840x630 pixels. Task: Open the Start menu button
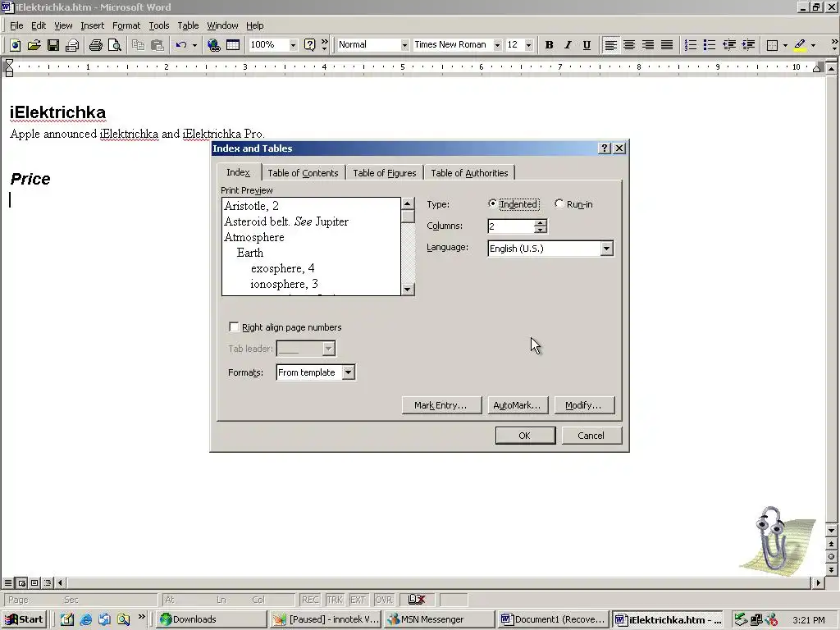point(25,619)
